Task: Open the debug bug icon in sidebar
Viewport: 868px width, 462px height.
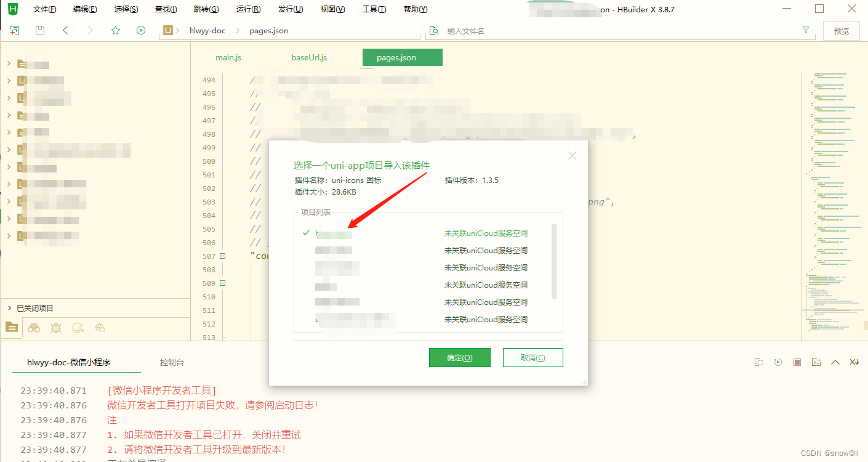Action: click(x=55, y=327)
